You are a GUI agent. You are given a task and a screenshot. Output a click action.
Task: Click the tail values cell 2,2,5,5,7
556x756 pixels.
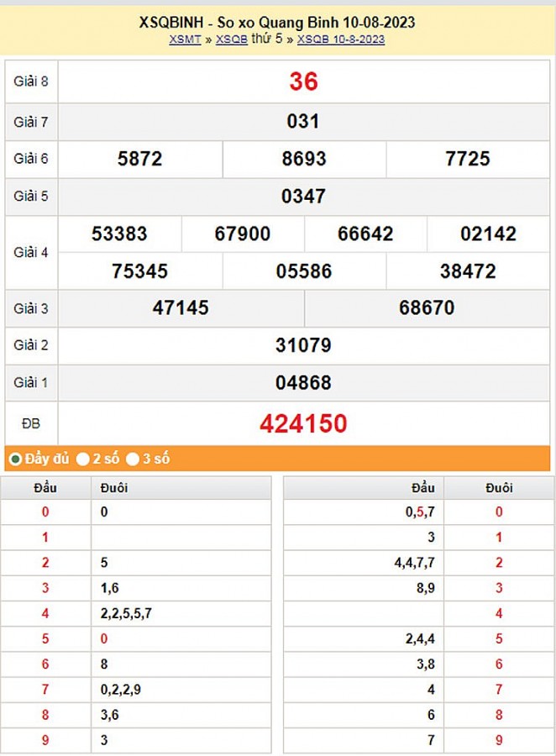coord(126,613)
